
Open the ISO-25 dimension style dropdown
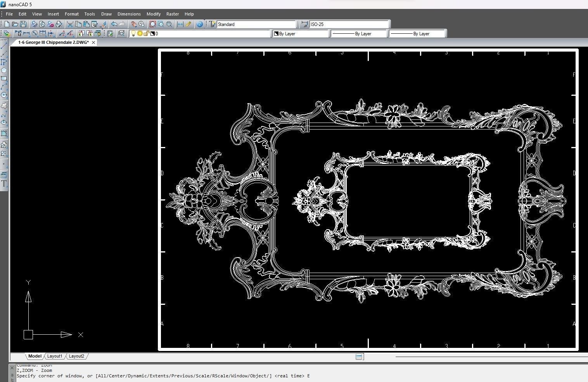tap(349, 24)
